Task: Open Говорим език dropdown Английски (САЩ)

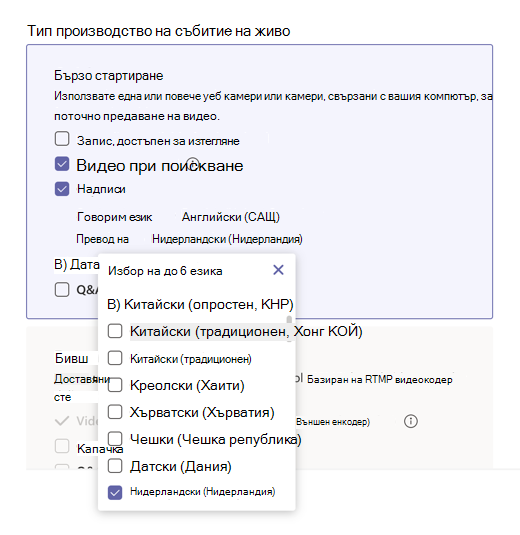Action: pyautogui.click(x=230, y=217)
